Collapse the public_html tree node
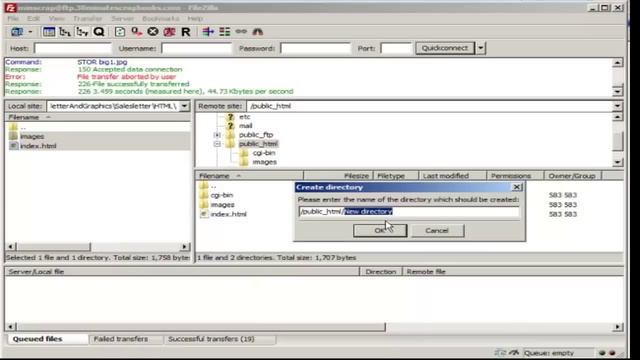 point(217,144)
